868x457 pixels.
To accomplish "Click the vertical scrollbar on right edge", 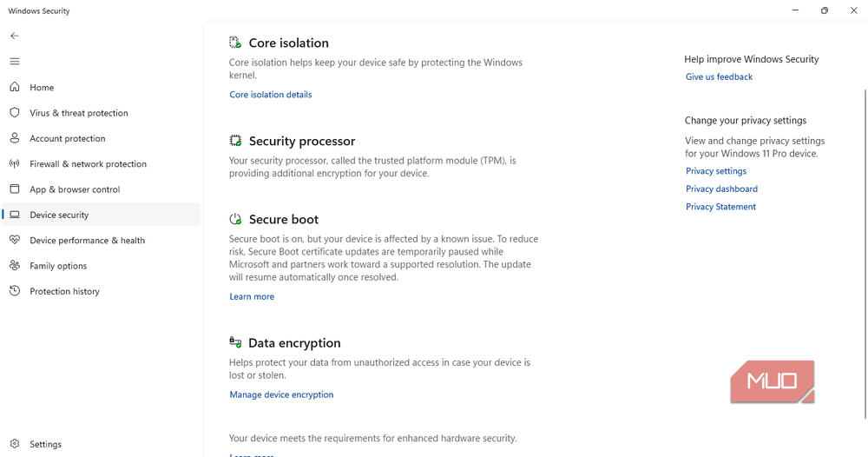I will 865,254.
